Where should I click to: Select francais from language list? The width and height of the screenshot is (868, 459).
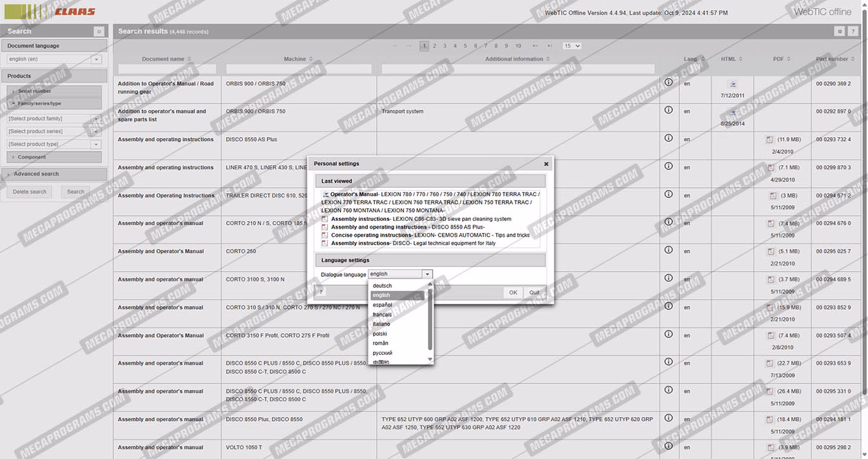point(398,314)
